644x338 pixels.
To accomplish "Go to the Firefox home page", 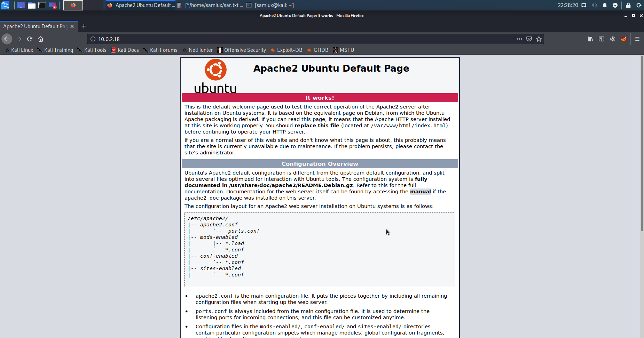I will [41, 39].
